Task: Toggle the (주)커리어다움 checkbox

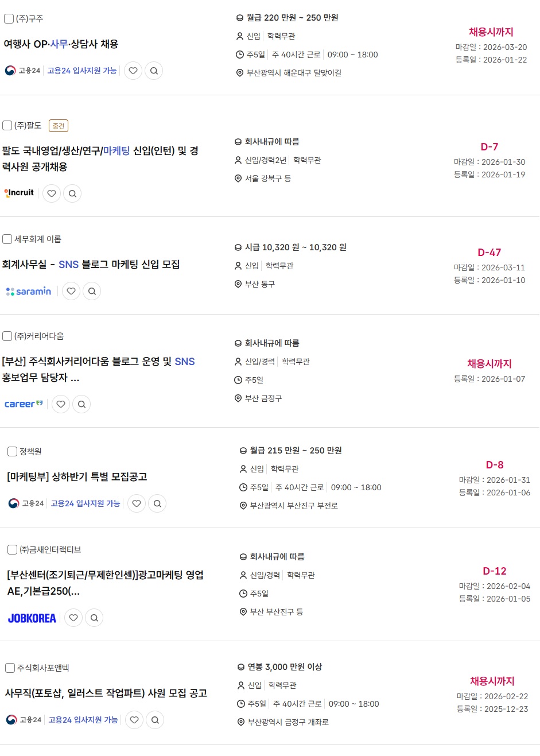Action: [x=7, y=336]
